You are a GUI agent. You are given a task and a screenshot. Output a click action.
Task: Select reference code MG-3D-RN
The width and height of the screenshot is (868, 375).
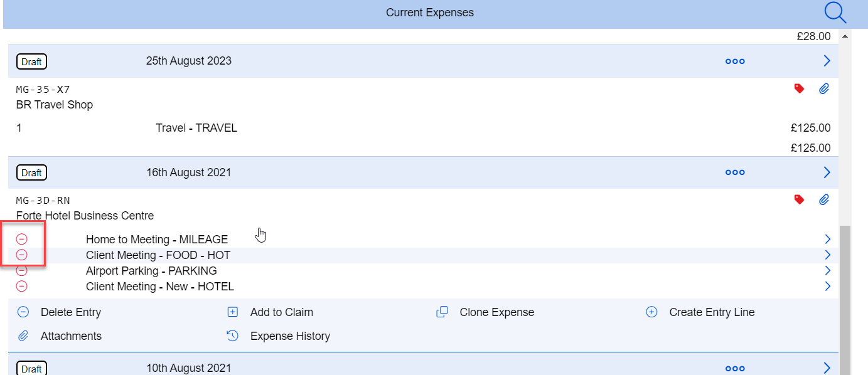coord(43,201)
